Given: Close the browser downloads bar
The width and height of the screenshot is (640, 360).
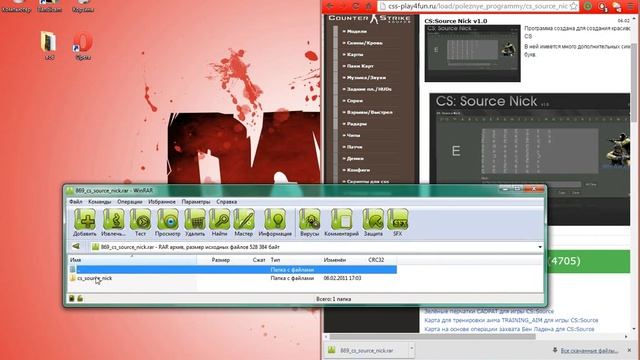Looking at the screenshot, I should click(x=629, y=350).
